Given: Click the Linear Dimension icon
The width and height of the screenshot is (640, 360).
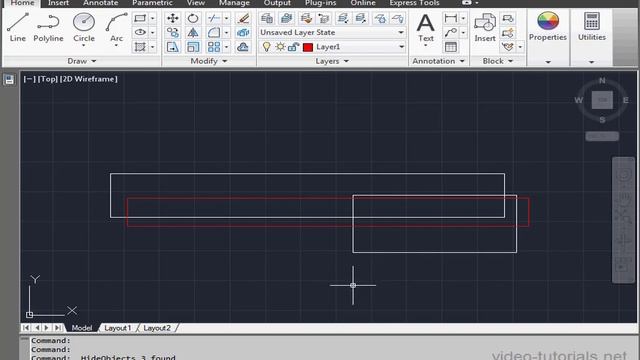Looking at the screenshot, I should click(x=451, y=18).
